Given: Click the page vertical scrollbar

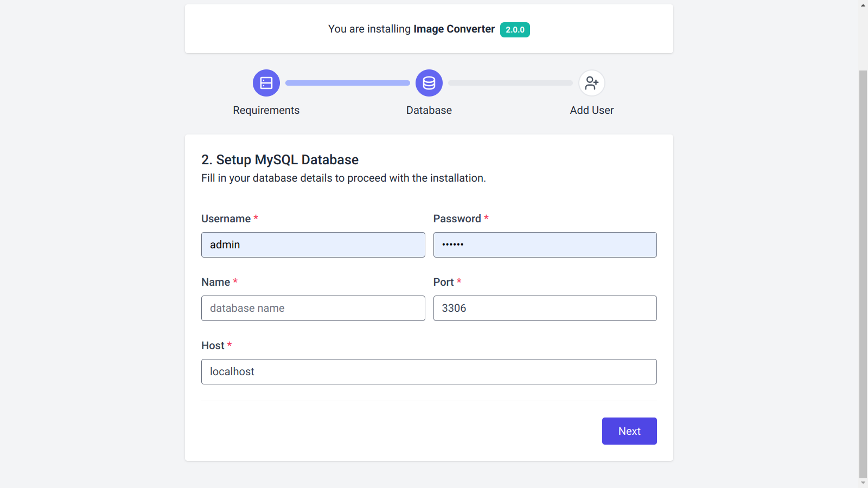Looking at the screenshot, I should [863, 274].
